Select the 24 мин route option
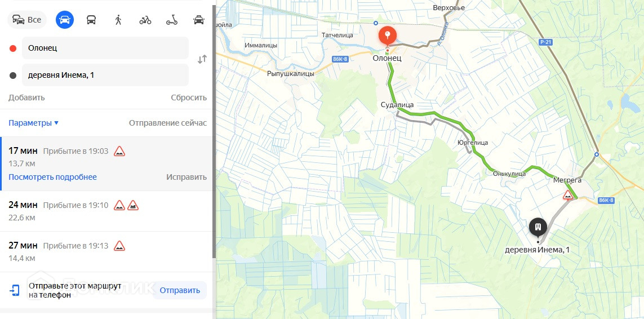The image size is (644, 319). [x=107, y=211]
